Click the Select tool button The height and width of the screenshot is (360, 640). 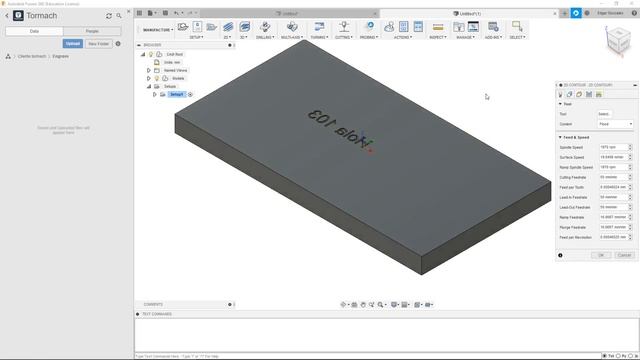(x=604, y=114)
